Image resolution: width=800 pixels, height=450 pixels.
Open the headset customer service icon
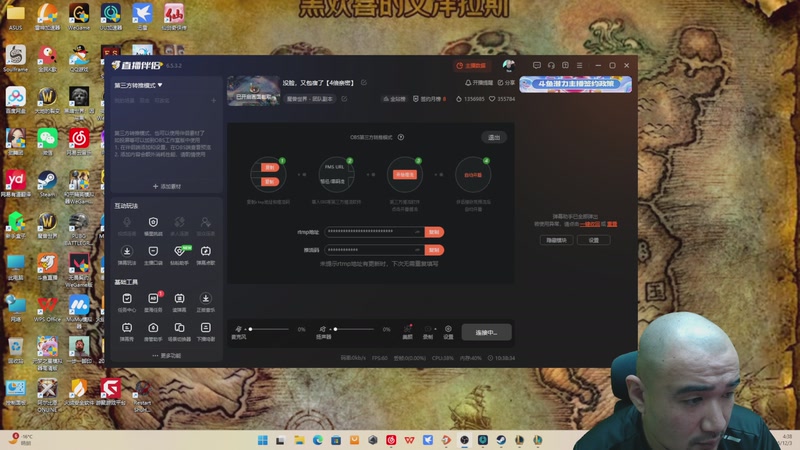[551, 65]
